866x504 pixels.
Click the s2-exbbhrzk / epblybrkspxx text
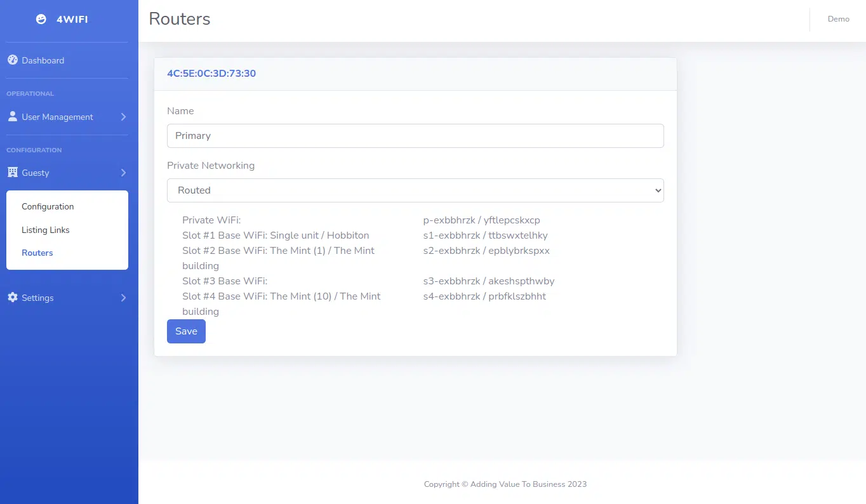click(x=486, y=251)
